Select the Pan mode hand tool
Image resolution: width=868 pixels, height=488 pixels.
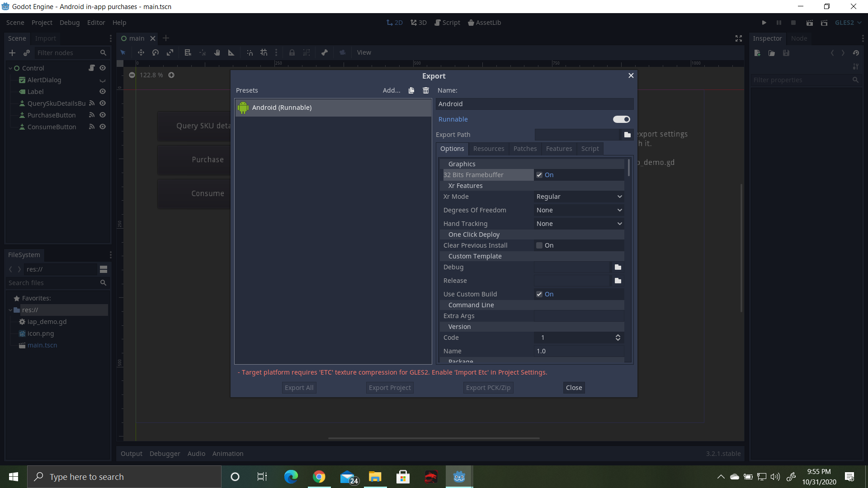click(217, 52)
